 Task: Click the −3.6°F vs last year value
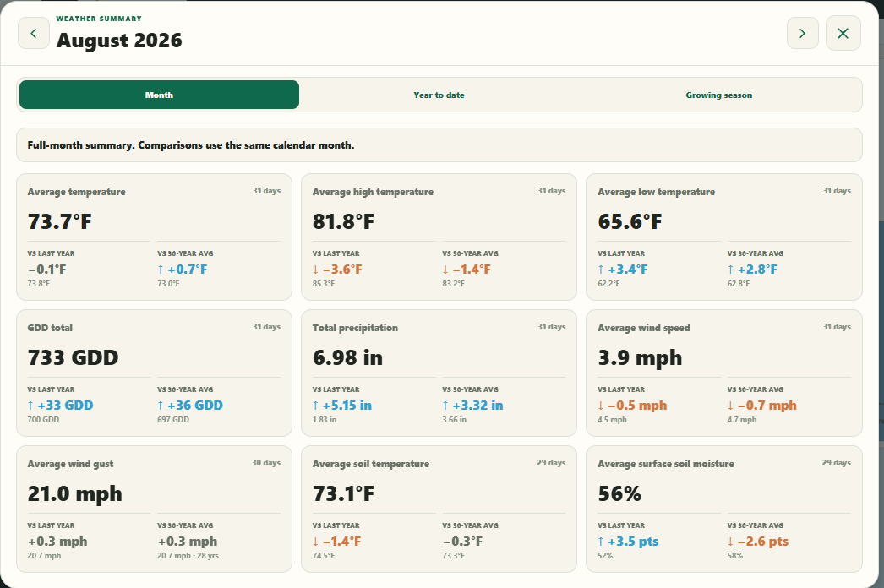tap(337, 269)
